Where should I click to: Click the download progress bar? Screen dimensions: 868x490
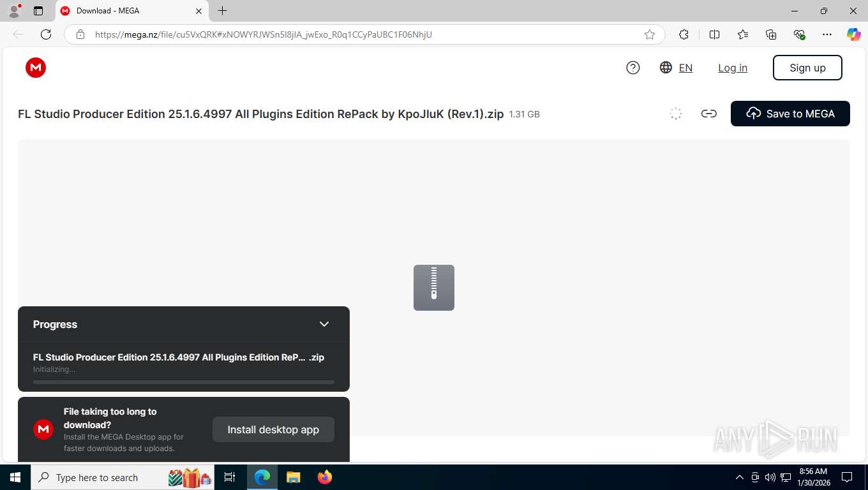pyautogui.click(x=184, y=382)
